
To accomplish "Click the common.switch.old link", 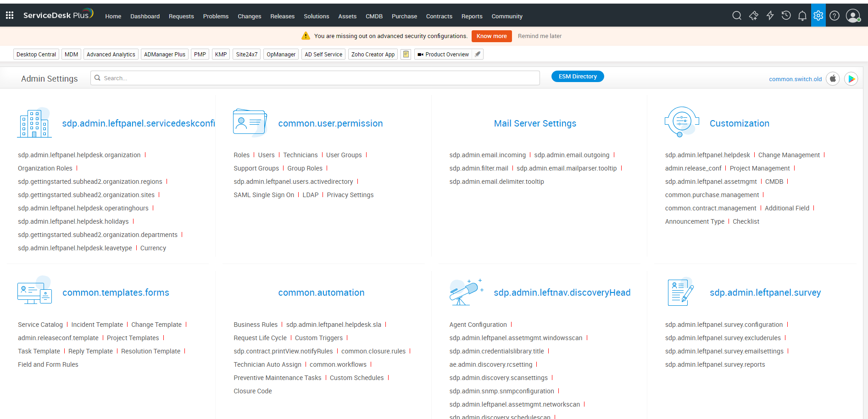I will pos(796,79).
